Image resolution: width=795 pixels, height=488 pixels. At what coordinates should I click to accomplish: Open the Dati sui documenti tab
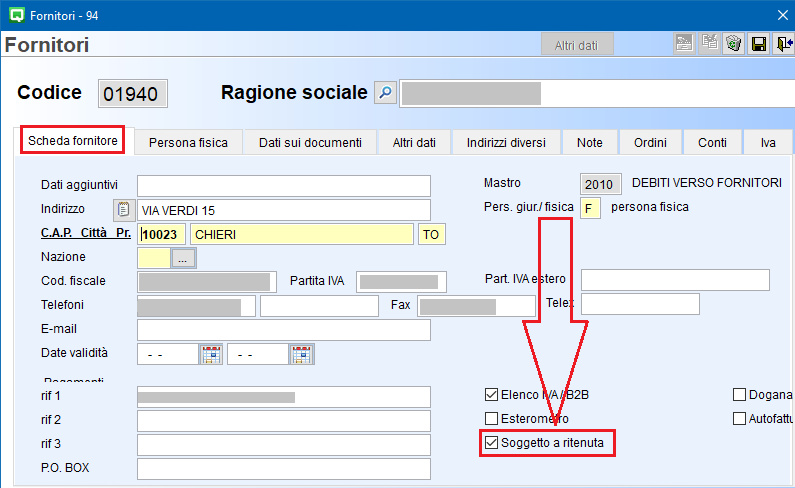(310, 143)
